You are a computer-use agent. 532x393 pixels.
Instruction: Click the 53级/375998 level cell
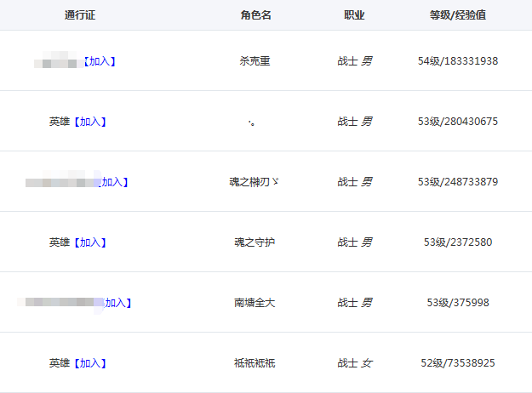(458, 303)
